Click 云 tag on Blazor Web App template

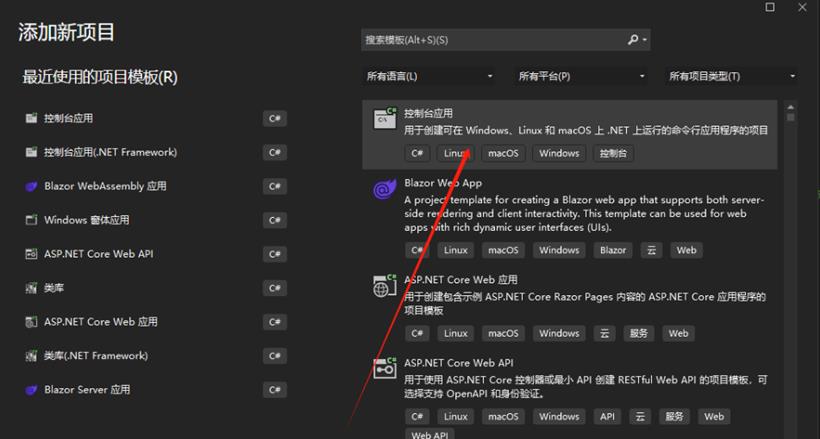point(652,250)
